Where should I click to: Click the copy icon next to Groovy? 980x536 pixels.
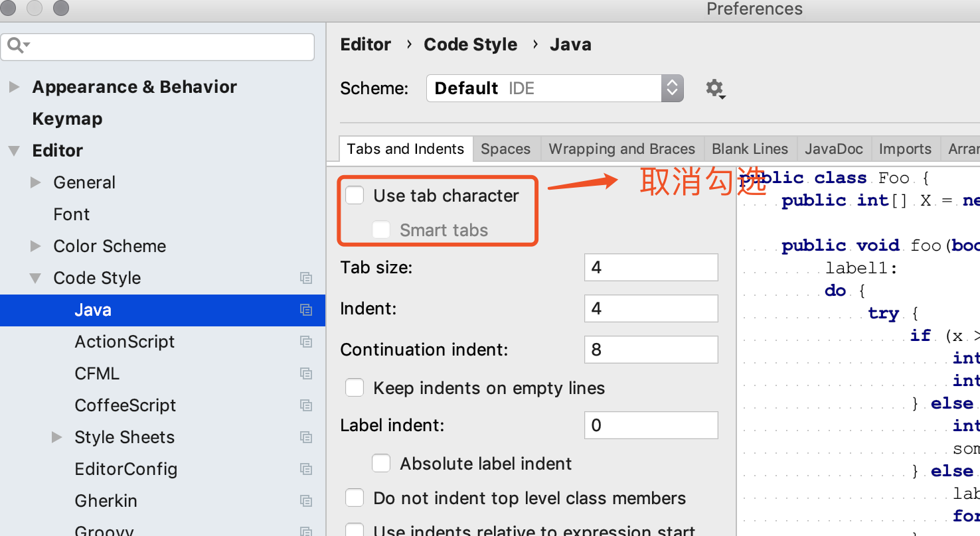point(306,531)
